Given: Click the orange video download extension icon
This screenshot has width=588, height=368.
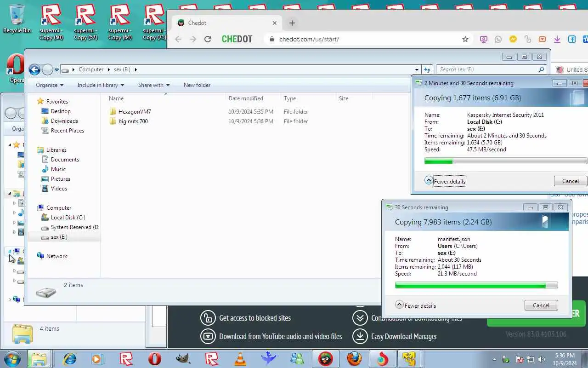Looking at the screenshot, I should click(x=543, y=39).
